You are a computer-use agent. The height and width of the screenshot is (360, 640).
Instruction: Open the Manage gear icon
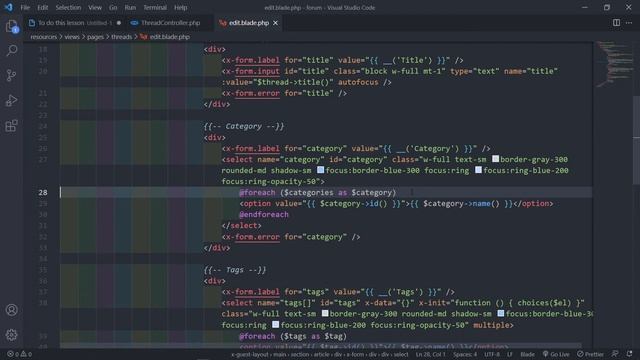click(11, 335)
